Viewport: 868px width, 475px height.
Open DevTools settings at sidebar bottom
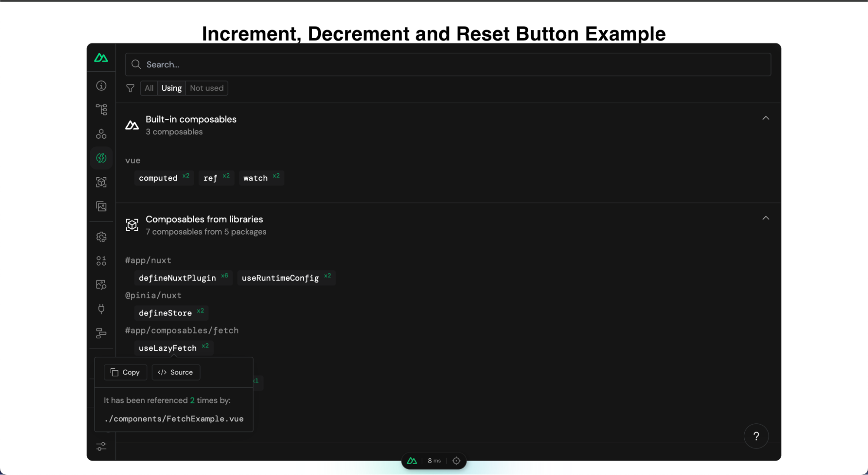point(101,446)
